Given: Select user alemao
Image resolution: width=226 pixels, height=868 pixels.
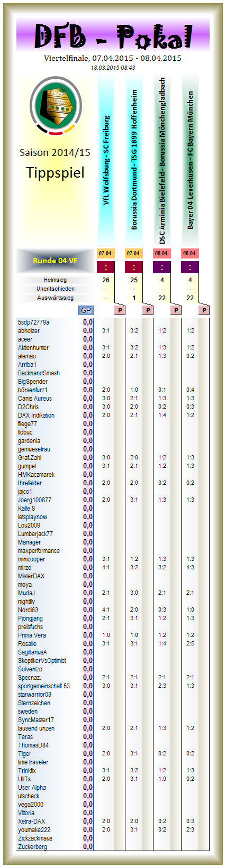Looking at the screenshot, I should [x=27, y=356].
